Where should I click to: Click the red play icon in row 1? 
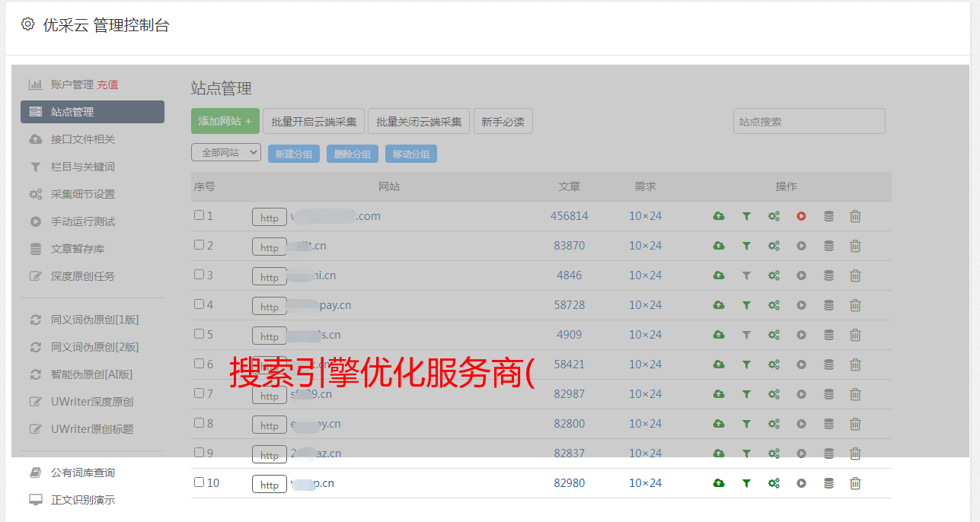801,216
